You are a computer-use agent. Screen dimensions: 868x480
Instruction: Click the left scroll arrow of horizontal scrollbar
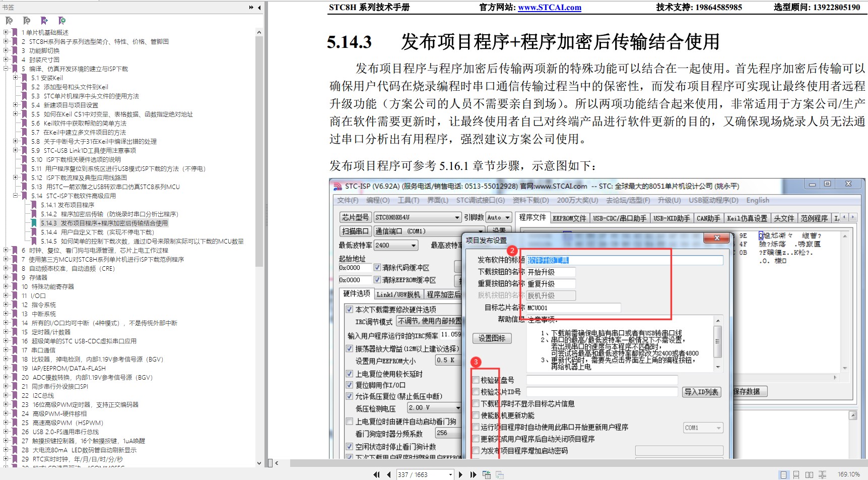tap(277, 463)
